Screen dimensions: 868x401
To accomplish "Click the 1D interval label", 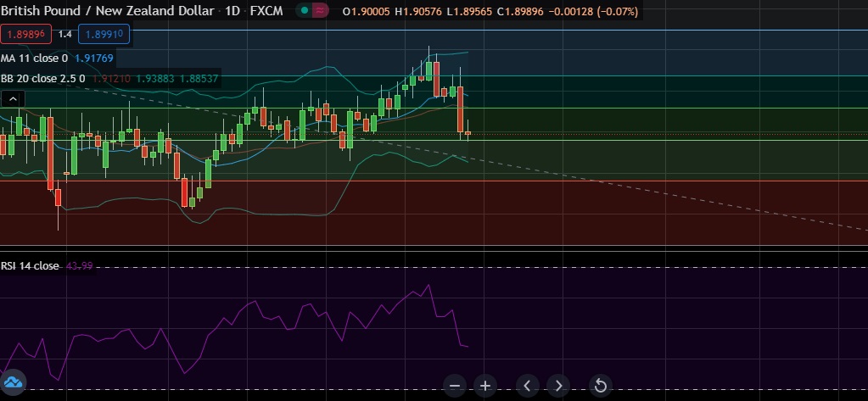I will tap(230, 11).
